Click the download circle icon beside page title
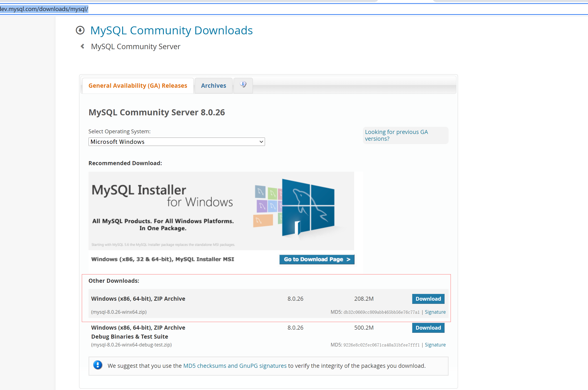 click(x=80, y=30)
